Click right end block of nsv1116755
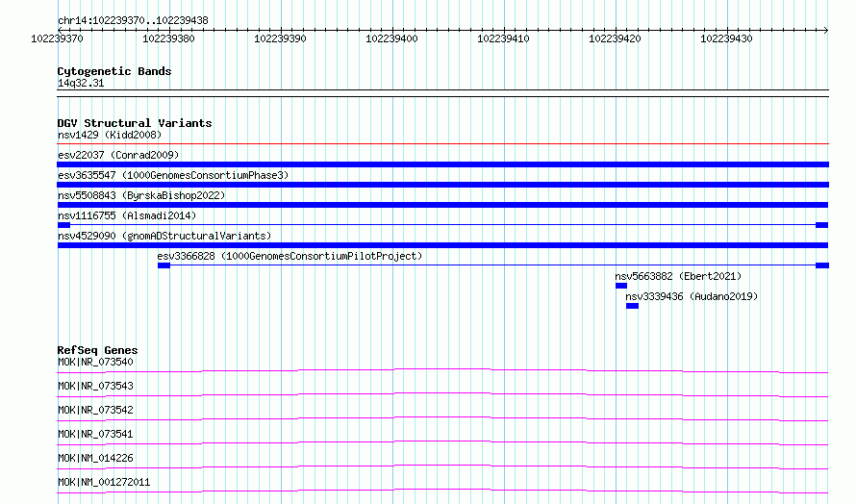This screenshot has width=856, height=504. point(822,225)
